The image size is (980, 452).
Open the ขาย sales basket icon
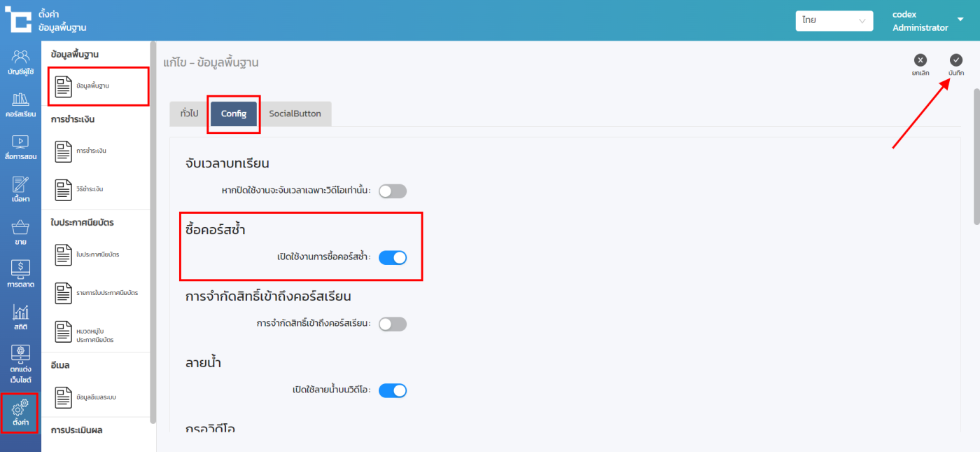pos(20,233)
